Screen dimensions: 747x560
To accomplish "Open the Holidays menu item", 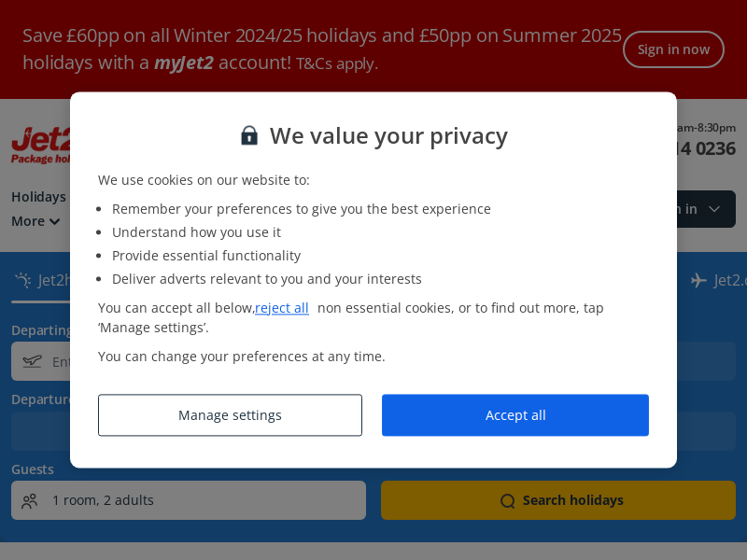I will (x=38, y=197).
